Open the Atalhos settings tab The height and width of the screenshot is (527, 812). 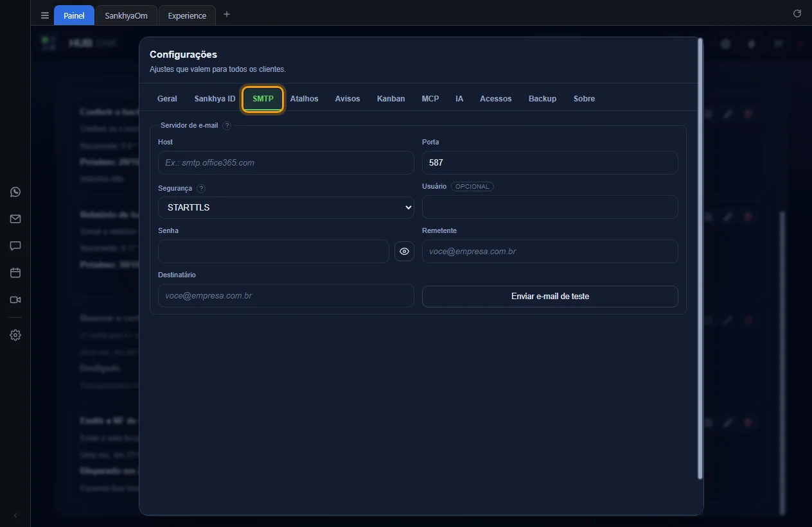[304, 99]
